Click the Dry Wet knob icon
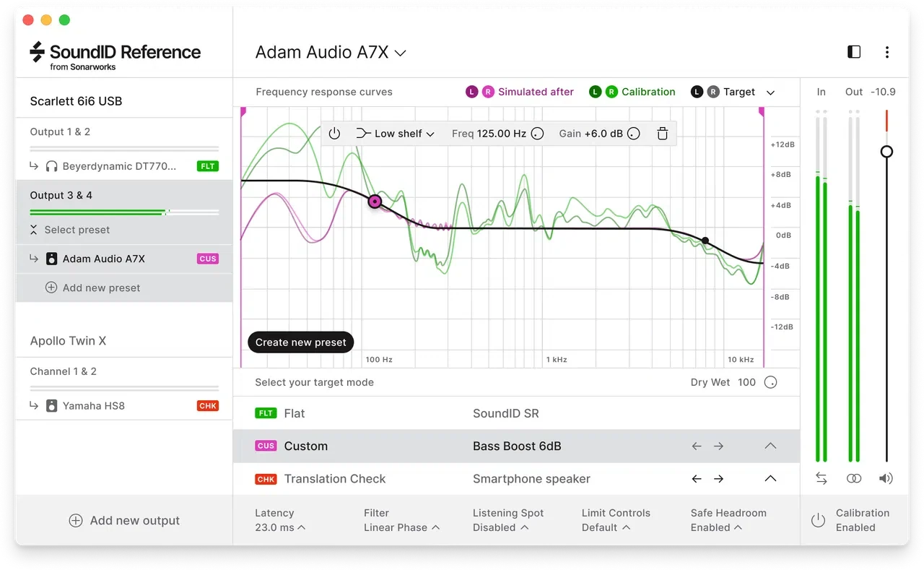Viewport: 924px width, 570px height. (x=770, y=382)
